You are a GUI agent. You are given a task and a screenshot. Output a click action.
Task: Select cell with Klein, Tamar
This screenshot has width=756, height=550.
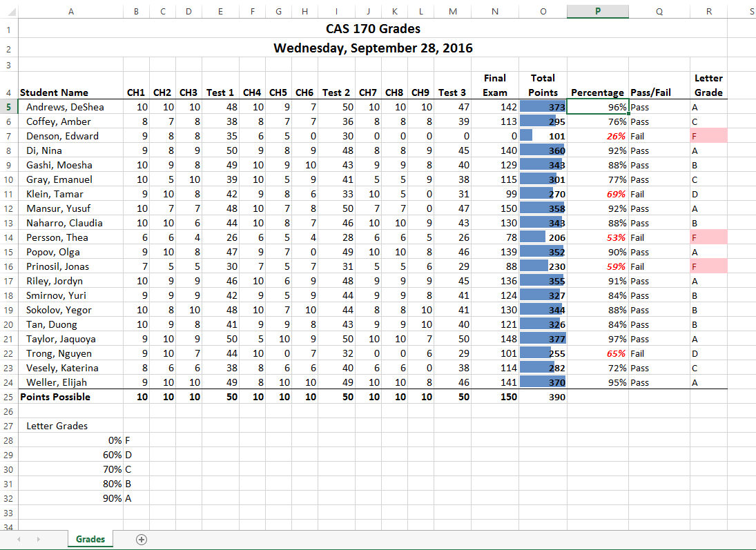pos(70,194)
